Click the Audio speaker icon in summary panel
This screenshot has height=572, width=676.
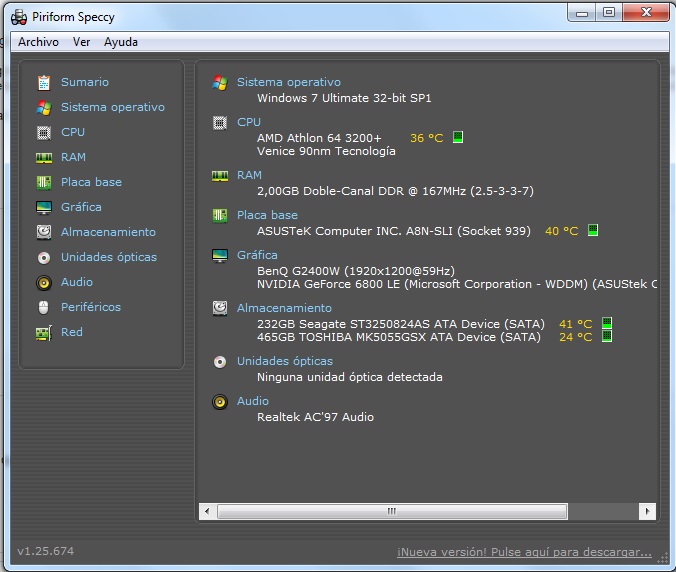tap(220, 402)
